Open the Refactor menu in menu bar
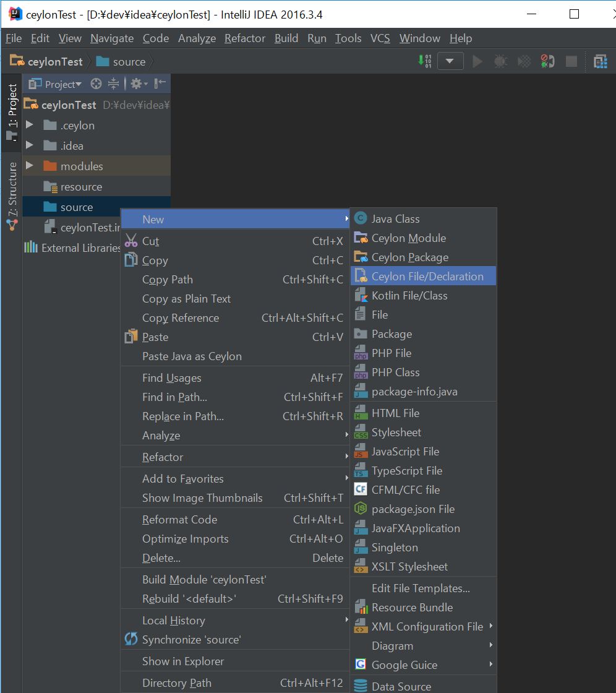The height and width of the screenshot is (693, 616). coord(245,38)
